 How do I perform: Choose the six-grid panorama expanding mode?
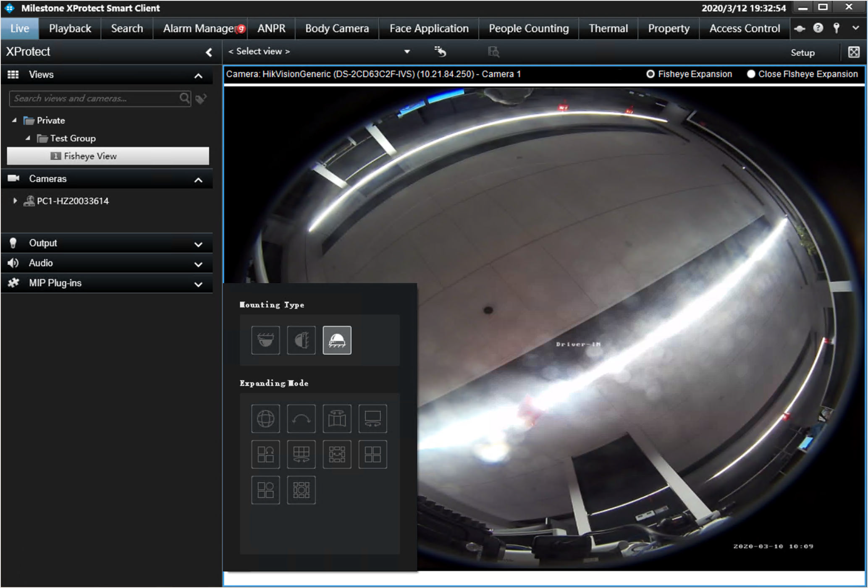[x=301, y=454]
